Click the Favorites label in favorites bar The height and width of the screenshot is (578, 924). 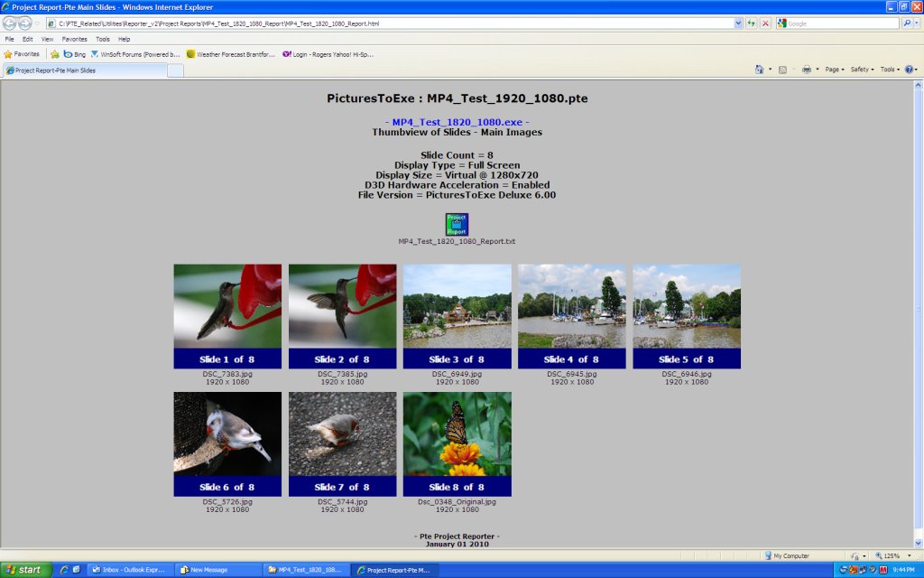pos(26,54)
